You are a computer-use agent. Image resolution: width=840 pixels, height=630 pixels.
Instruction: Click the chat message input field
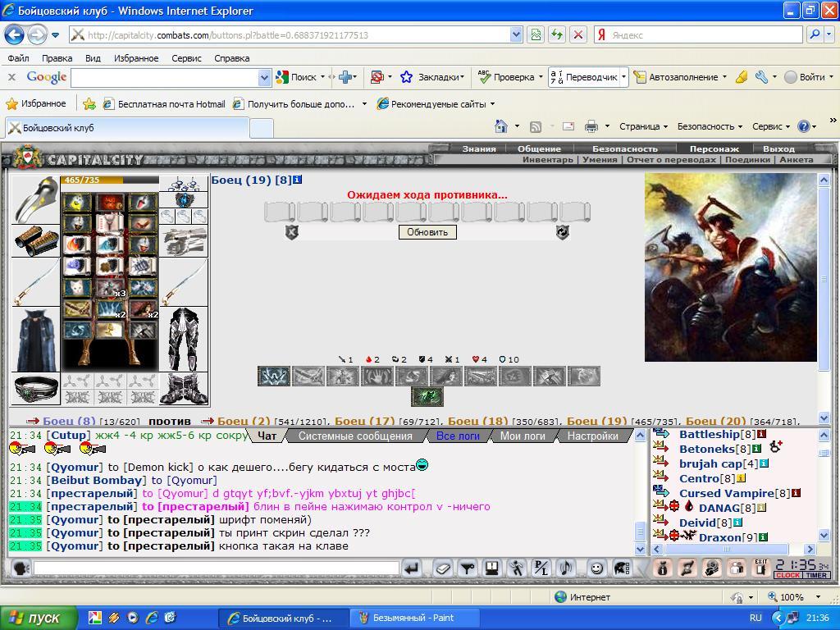point(216,568)
